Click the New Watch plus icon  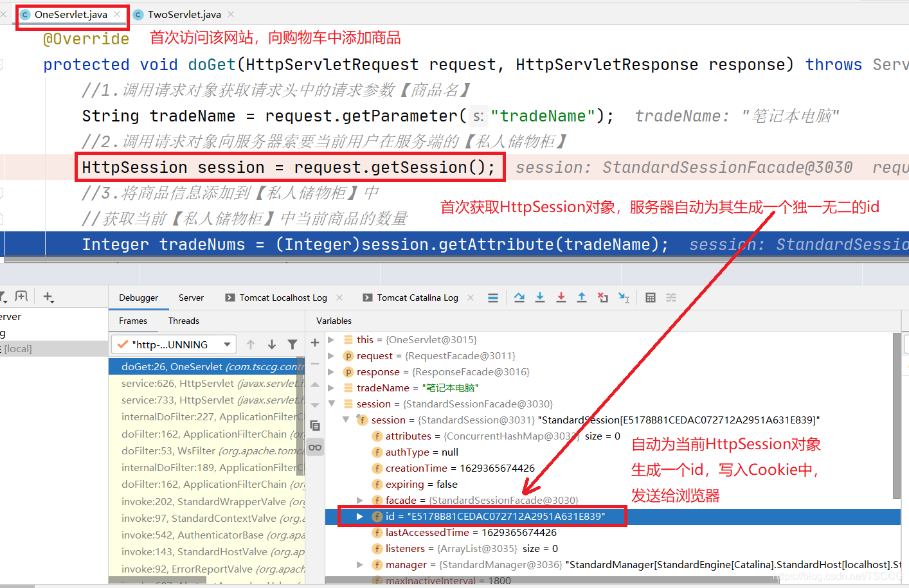pyautogui.click(x=315, y=343)
